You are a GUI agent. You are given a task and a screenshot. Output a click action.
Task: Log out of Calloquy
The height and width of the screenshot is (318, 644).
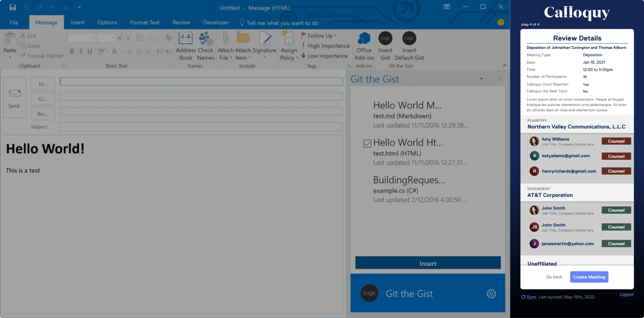coord(626,294)
